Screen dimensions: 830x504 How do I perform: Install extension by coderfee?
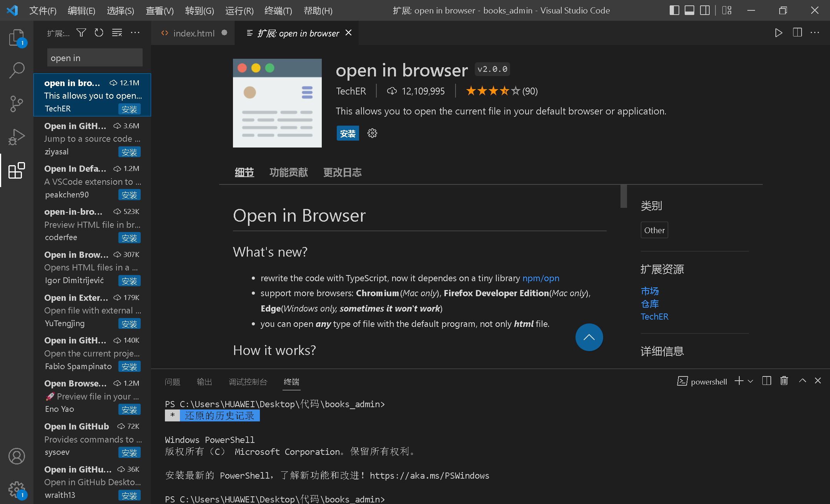pyautogui.click(x=129, y=238)
